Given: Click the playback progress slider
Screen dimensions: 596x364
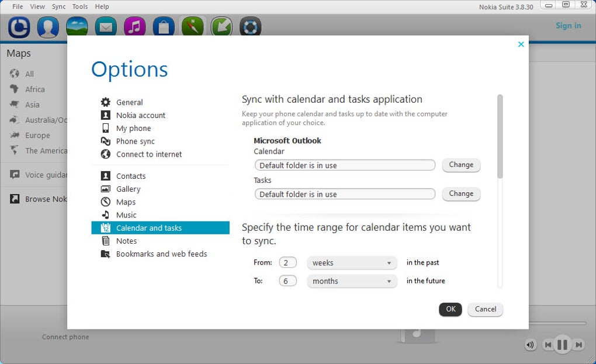Looking at the screenshot, I should (x=557, y=323).
